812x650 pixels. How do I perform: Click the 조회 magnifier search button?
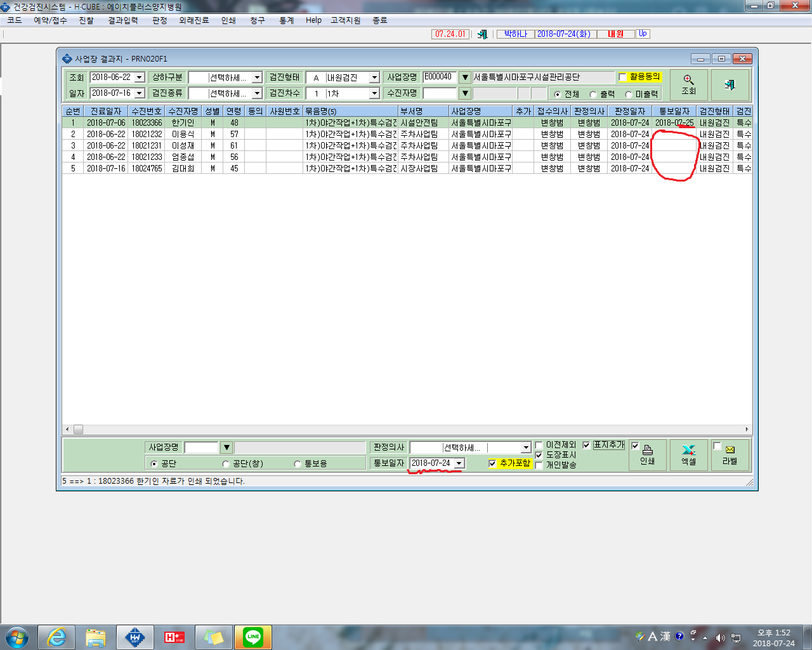coord(688,85)
